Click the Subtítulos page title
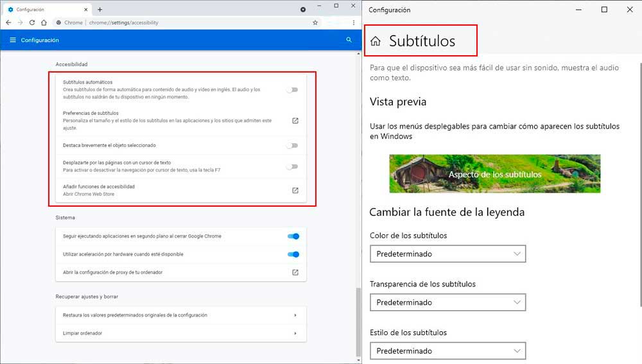Screen dimensions: 642x364 [x=422, y=41]
